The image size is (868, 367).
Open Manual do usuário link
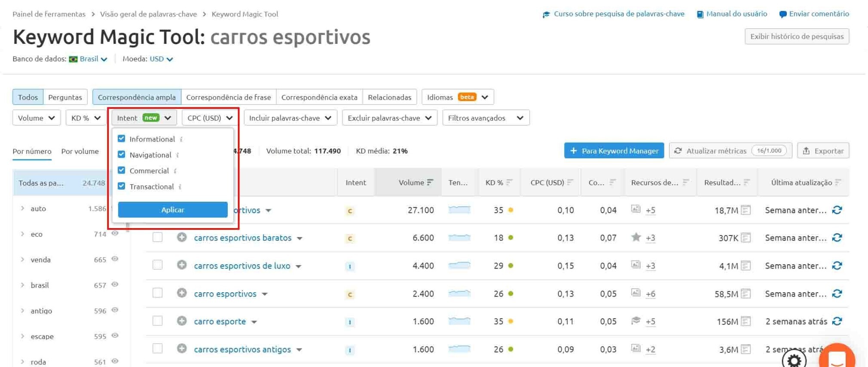point(732,14)
